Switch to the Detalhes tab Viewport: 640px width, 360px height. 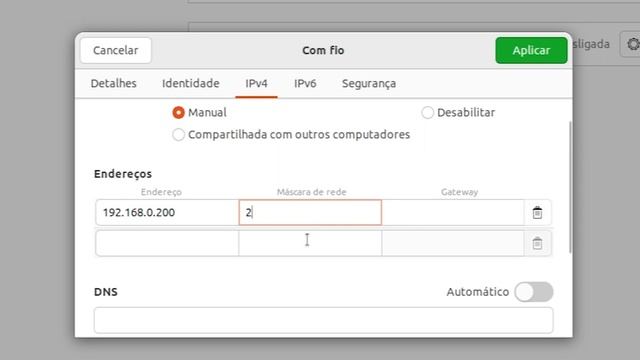point(113,83)
